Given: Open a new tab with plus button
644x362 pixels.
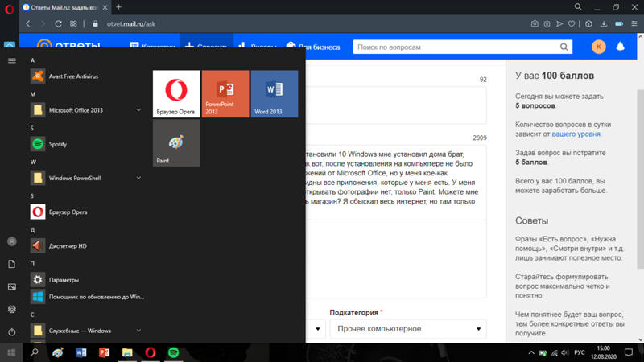Looking at the screenshot, I should [118, 7].
